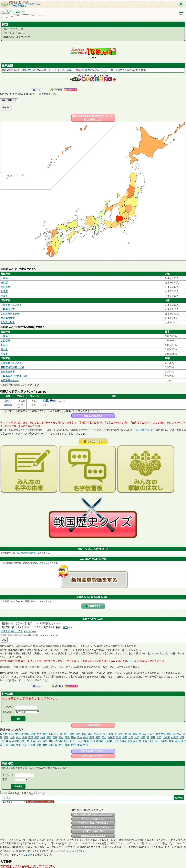Viewport: 186px width, 868px height.
Task: Open the 家系図 NO.1 banner ad
Action: pos(93,52)
